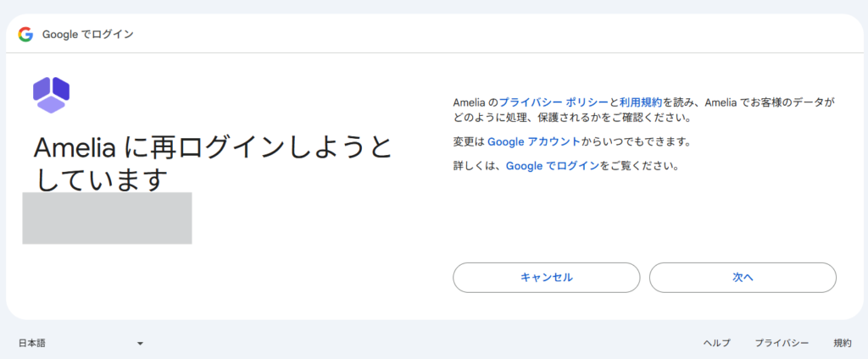The height and width of the screenshot is (359, 868).
Task: Open the Google でログイン link after 詳しくは
Action: [552, 166]
